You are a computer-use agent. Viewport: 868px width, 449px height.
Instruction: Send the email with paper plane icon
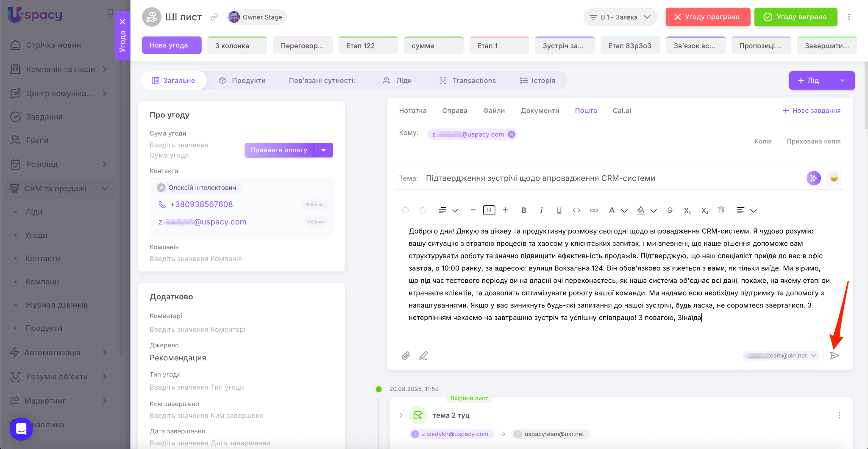pos(834,356)
